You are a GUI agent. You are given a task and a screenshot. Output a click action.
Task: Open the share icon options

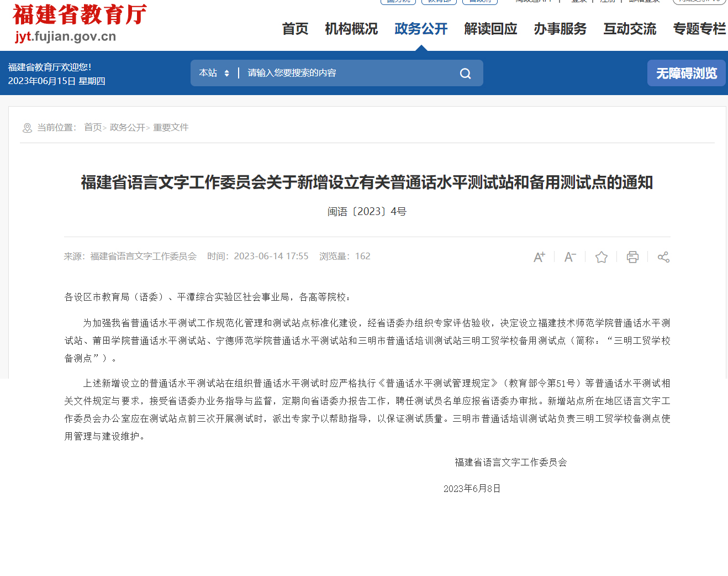pyautogui.click(x=663, y=257)
